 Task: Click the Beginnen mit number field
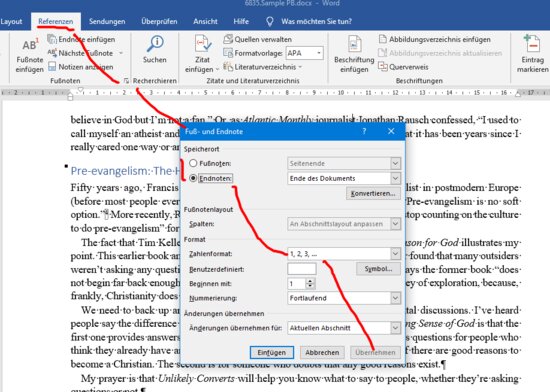[297, 284]
